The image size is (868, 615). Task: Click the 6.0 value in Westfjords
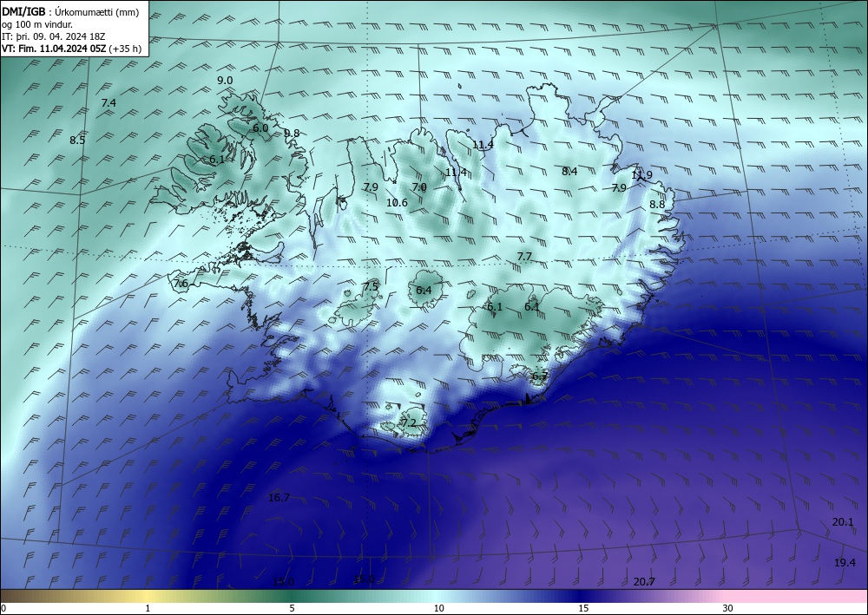pos(260,128)
